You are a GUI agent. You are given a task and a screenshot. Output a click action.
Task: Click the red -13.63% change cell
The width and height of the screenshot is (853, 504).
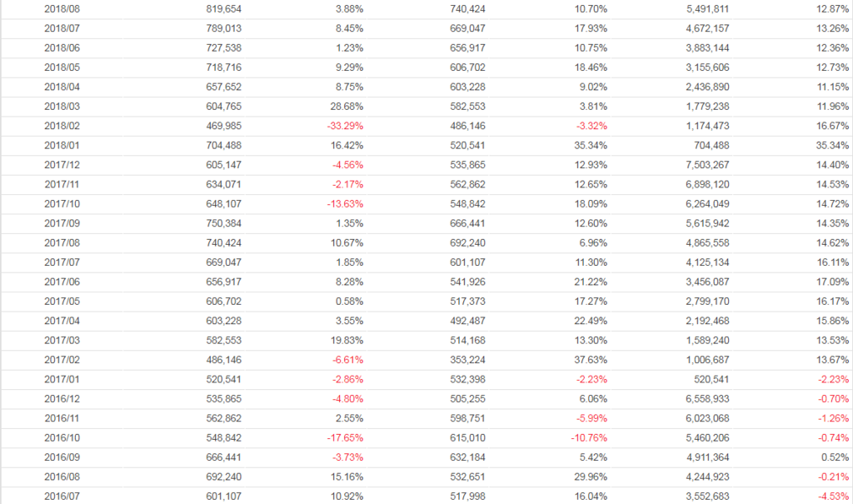pos(347,204)
